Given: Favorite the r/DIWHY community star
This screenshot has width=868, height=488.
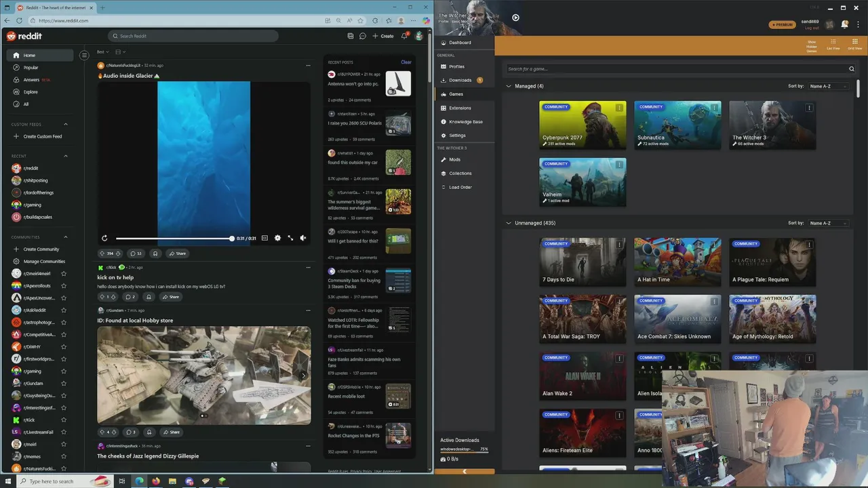Looking at the screenshot, I should tap(64, 347).
